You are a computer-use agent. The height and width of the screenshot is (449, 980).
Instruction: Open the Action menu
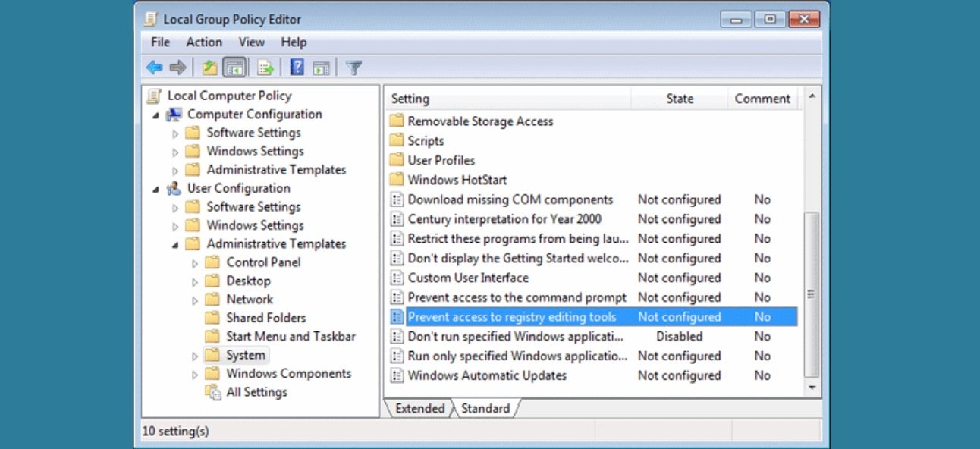203,42
